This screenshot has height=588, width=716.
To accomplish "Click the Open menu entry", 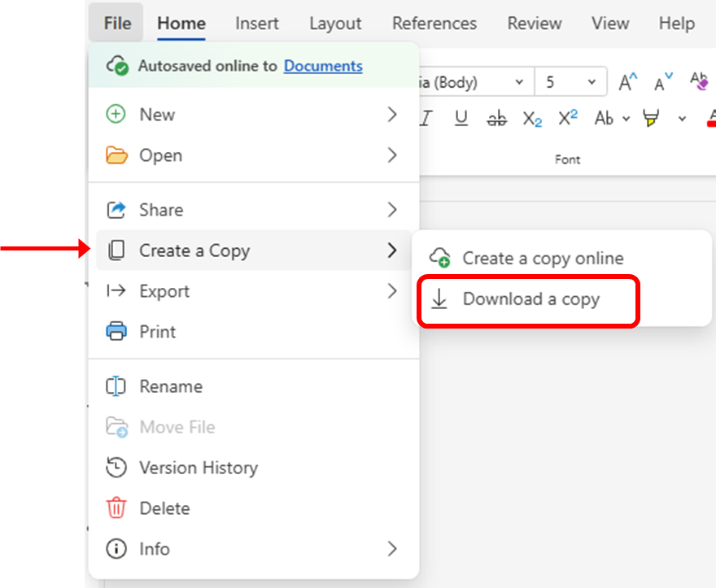I will 253,155.
